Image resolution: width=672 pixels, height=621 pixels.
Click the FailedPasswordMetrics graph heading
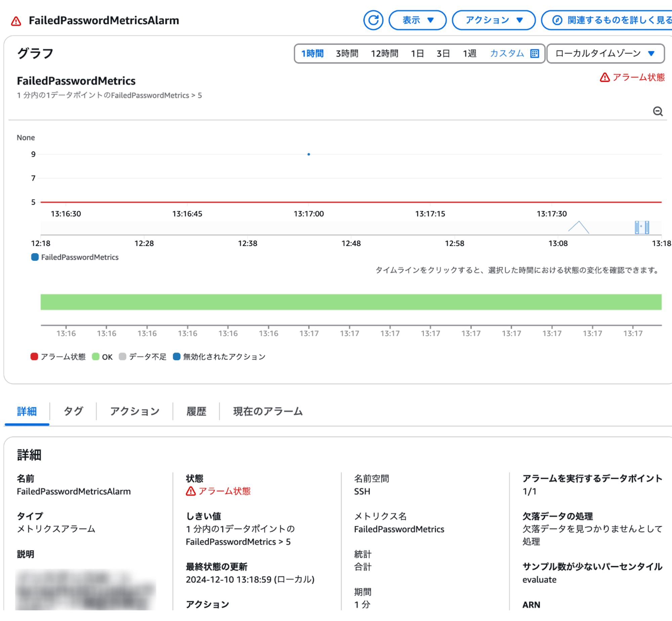76,81
